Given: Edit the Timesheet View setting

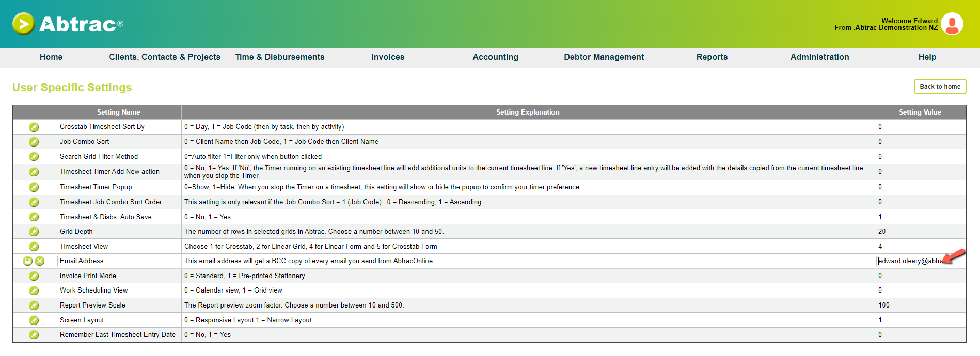Looking at the screenshot, I should point(34,247).
